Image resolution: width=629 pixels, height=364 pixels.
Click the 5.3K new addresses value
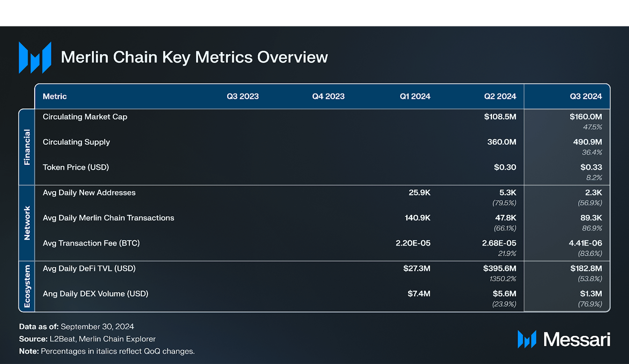pos(508,193)
